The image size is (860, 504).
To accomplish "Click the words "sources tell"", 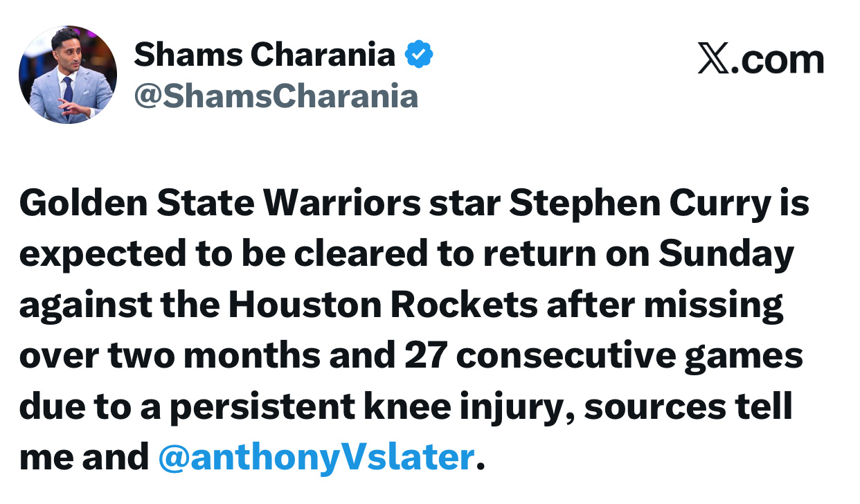I will click(x=688, y=406).
